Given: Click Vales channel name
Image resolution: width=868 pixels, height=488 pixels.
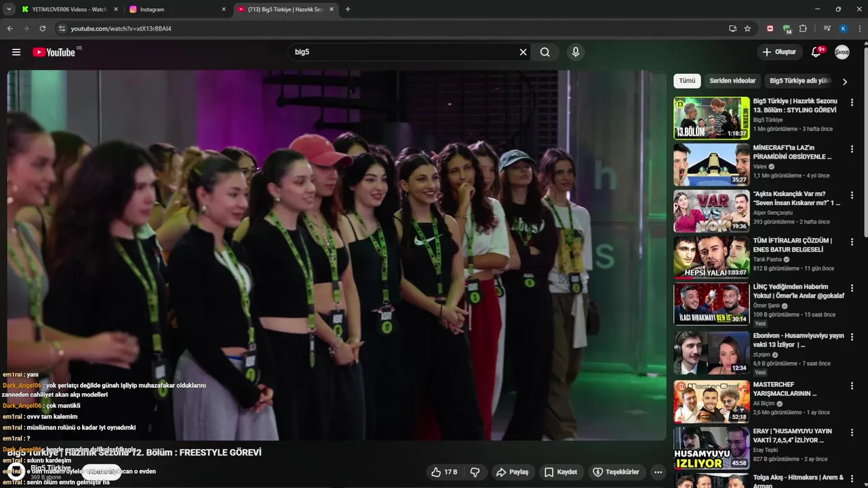Looking at the screenshot, I should point(760,166).
